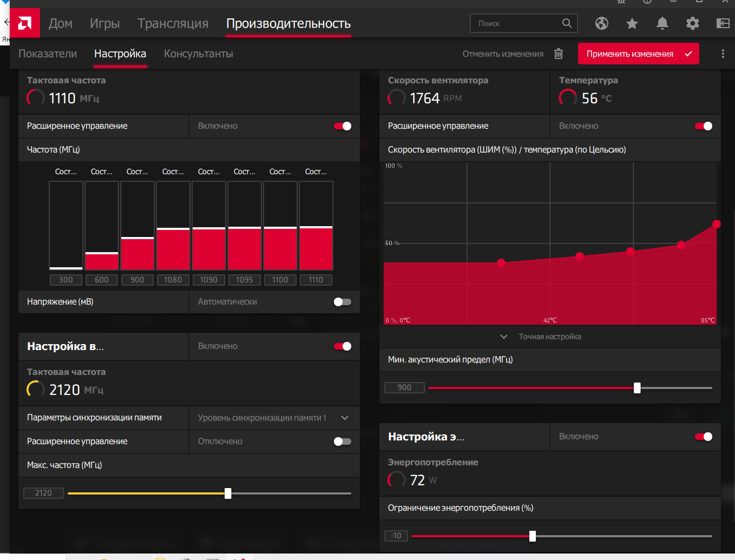This screenshot has width=735, height=560.
Task: Open the Консультанты sub-tab
Action: pyautogui.click(x=199, y=54)
